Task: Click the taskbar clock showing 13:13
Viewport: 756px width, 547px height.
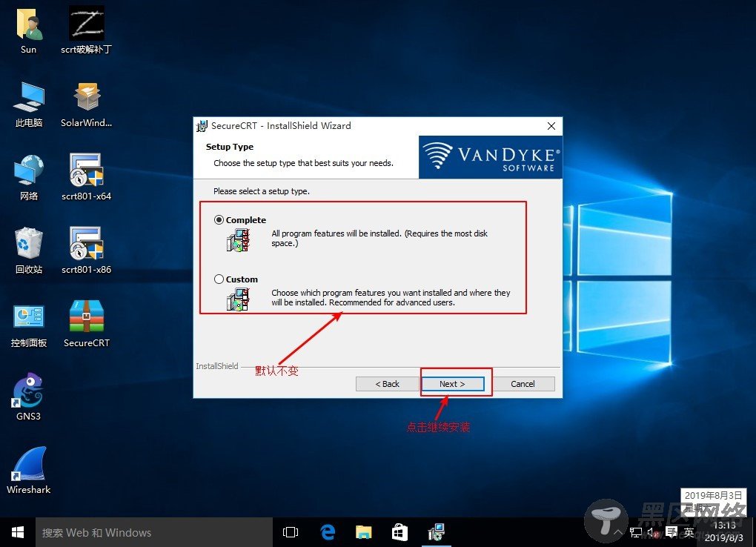Action: pos(724,531)
